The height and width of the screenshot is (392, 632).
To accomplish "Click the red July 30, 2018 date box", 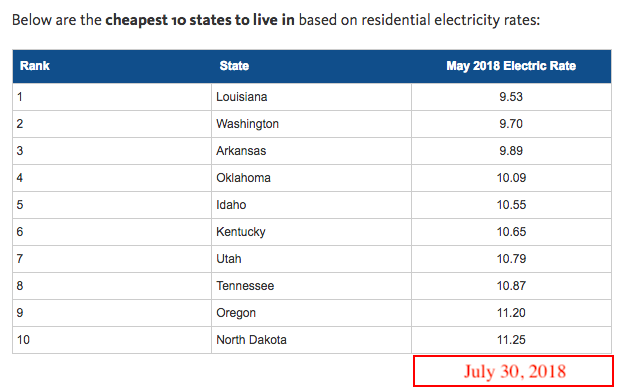I will pyautogui.click(x=514, y=371).
